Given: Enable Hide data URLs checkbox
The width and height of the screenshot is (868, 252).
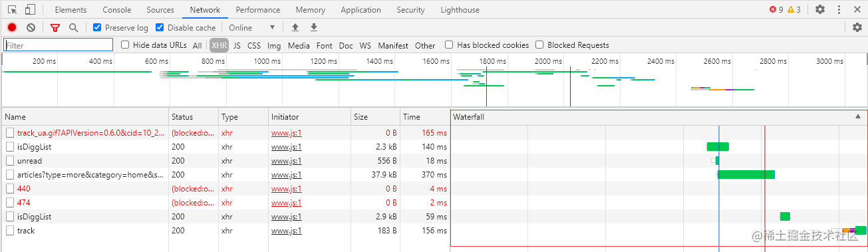Looking at the screenshot, I should click(125, 45).
